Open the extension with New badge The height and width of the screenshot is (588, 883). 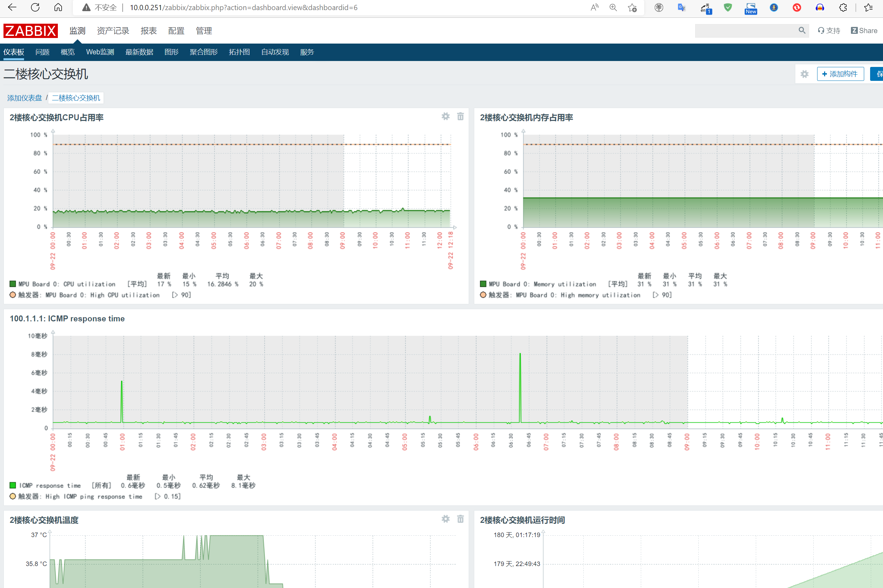click(x=751, y=8)
